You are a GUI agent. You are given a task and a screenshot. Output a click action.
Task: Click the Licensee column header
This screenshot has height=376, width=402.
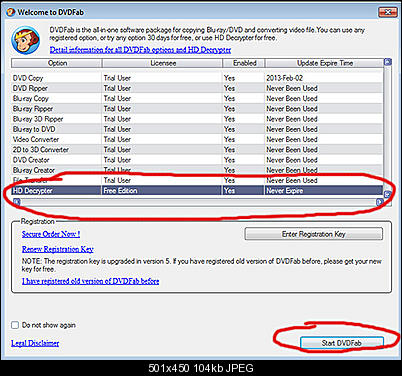point(162,63)
